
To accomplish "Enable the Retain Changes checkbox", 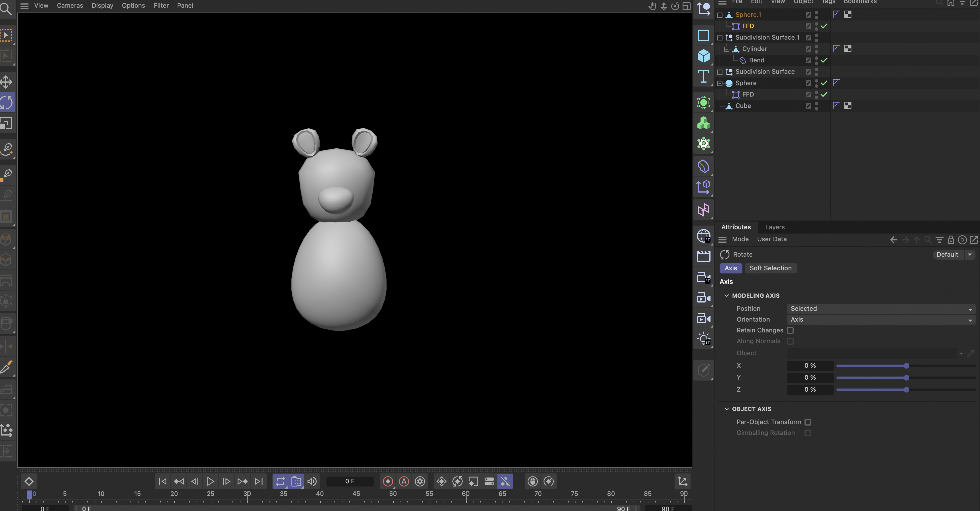I will point(791,330).
